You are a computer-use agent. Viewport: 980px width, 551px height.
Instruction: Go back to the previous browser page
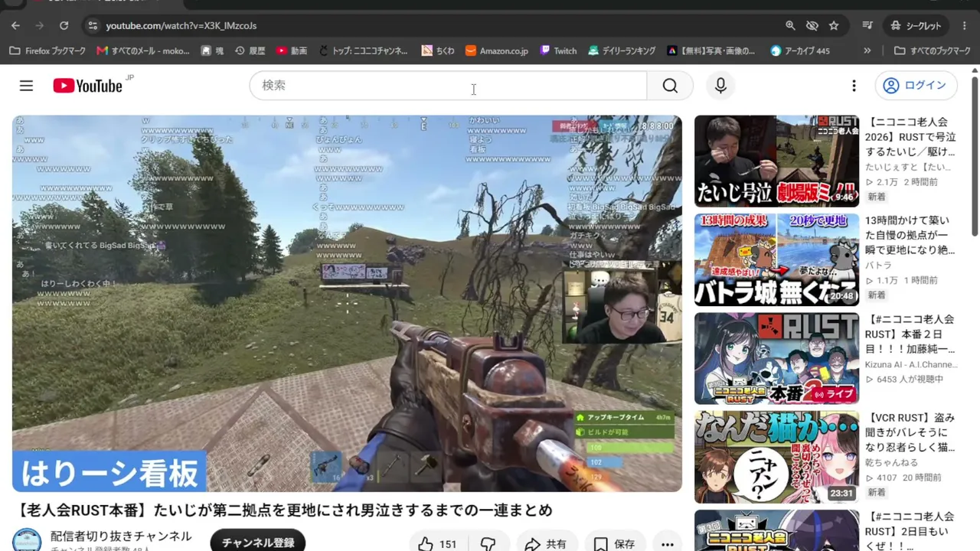coord(15,26)
